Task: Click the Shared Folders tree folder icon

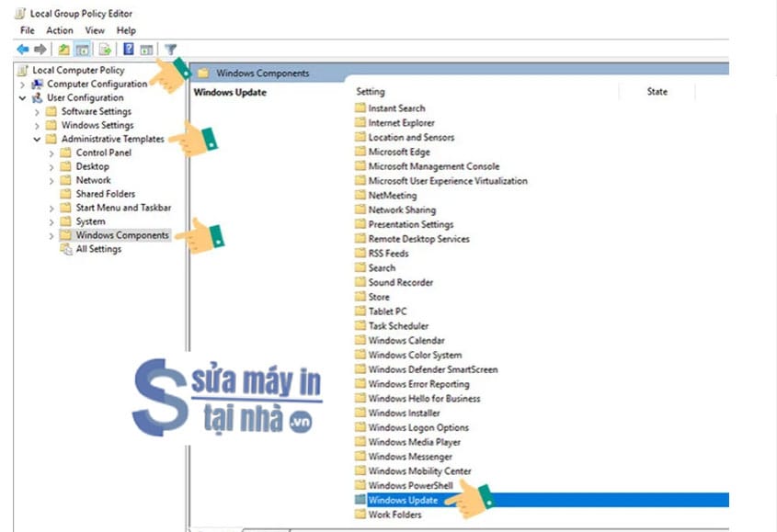Action: pyautogui.click(x=65, y=194)
